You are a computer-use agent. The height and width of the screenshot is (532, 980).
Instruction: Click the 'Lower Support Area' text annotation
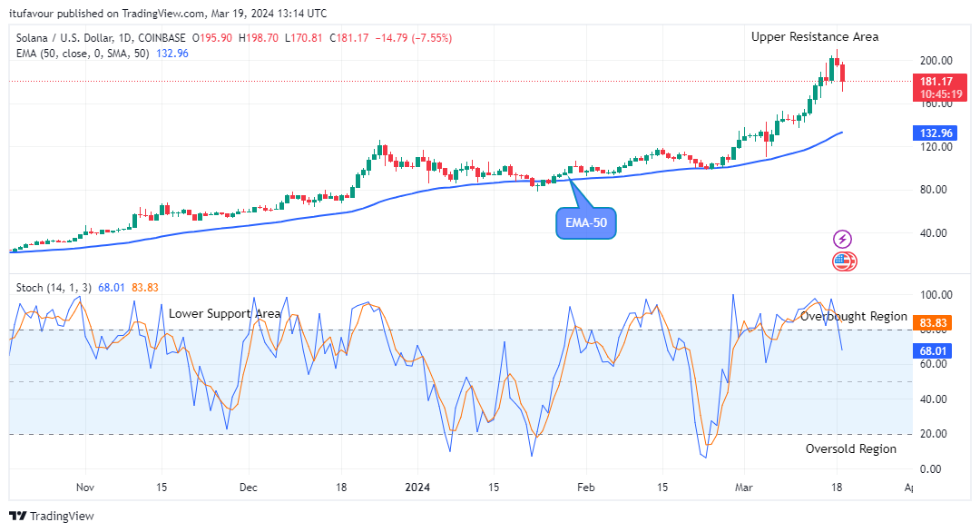click(224, 314)
